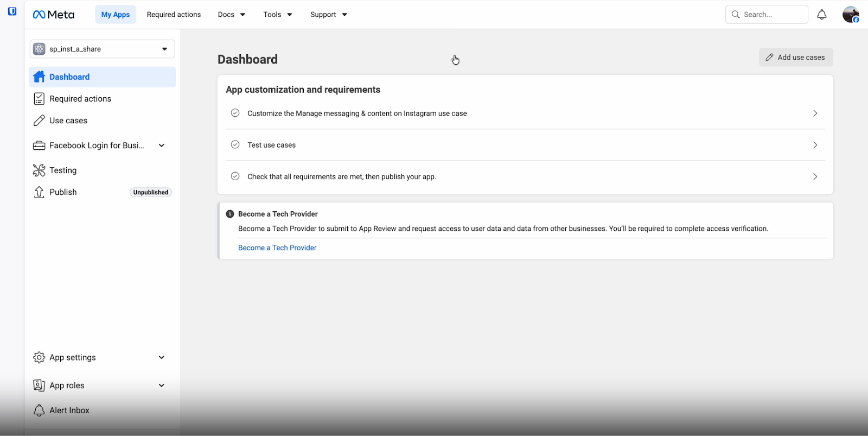Click the Alert Inbox bell icon
Screen dimensions: 868x436
point(39,410)
